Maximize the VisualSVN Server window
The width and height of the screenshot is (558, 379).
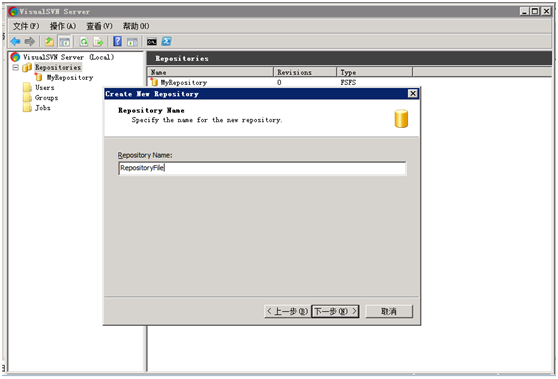(535, 11)
